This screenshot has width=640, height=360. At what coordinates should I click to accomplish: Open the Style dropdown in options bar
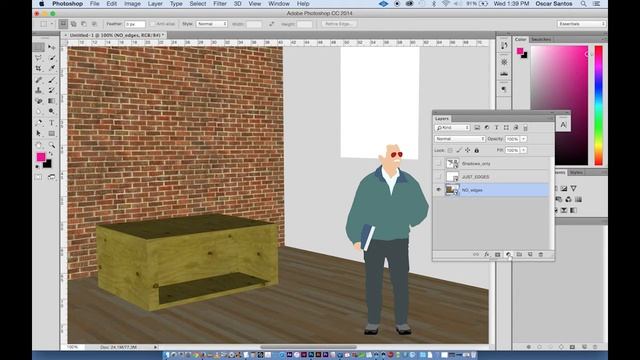tap(211, 24)
